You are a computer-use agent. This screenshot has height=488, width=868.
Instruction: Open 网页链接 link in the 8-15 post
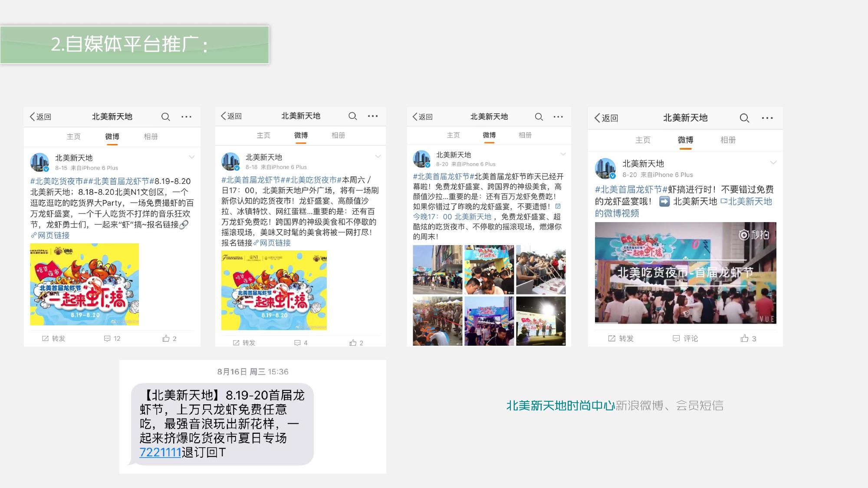tap(50, 235)
